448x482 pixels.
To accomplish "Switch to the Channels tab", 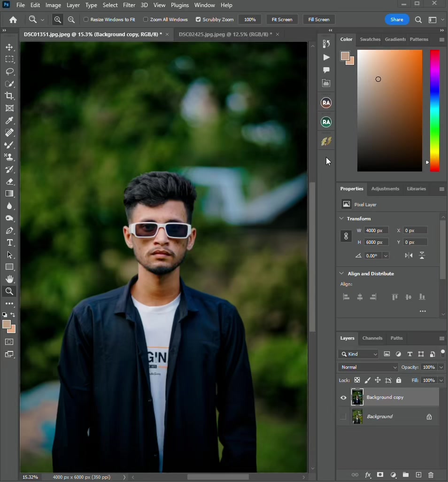I will point(372,338).
